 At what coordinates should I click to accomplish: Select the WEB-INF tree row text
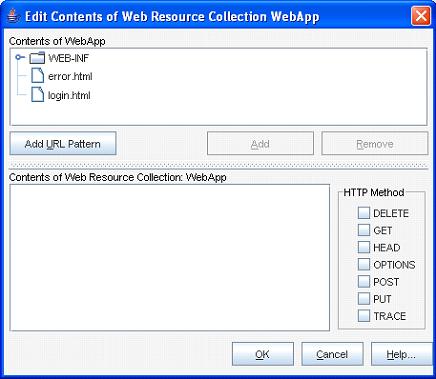pos(68,58)
